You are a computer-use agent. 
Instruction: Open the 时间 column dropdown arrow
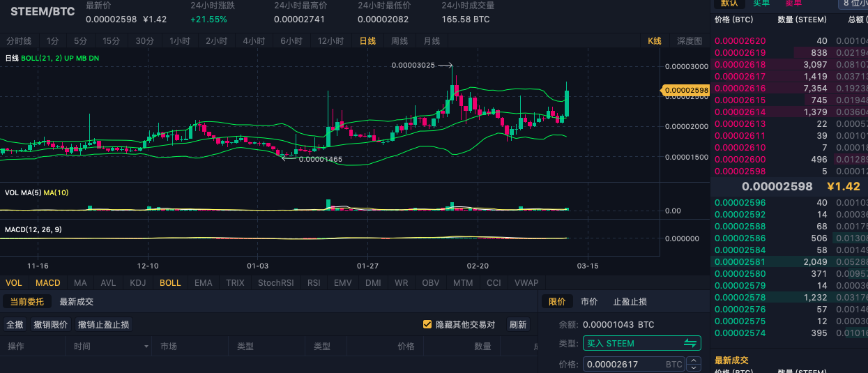pyautogui.click(x=146, y=347)
